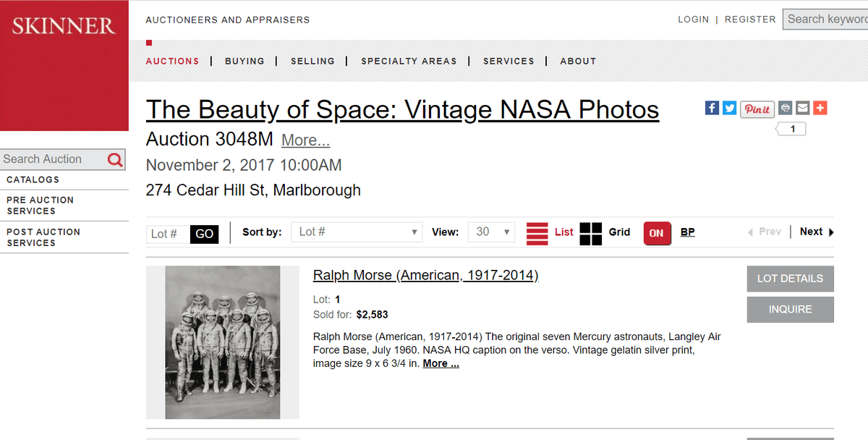Screen dimensions: 868x440
Task: Pin the auction with the Pin it button
Action: pos(757,109)
